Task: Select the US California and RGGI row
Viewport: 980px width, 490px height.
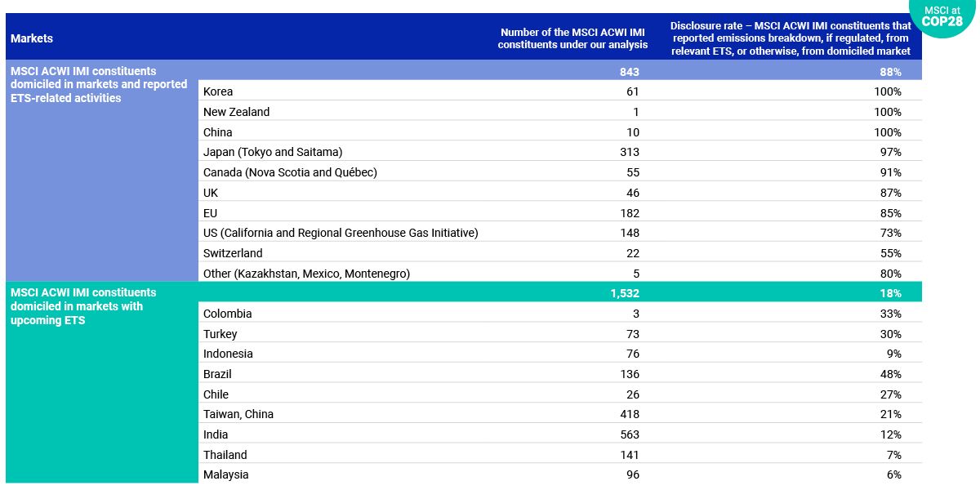Action: (340, 233)
